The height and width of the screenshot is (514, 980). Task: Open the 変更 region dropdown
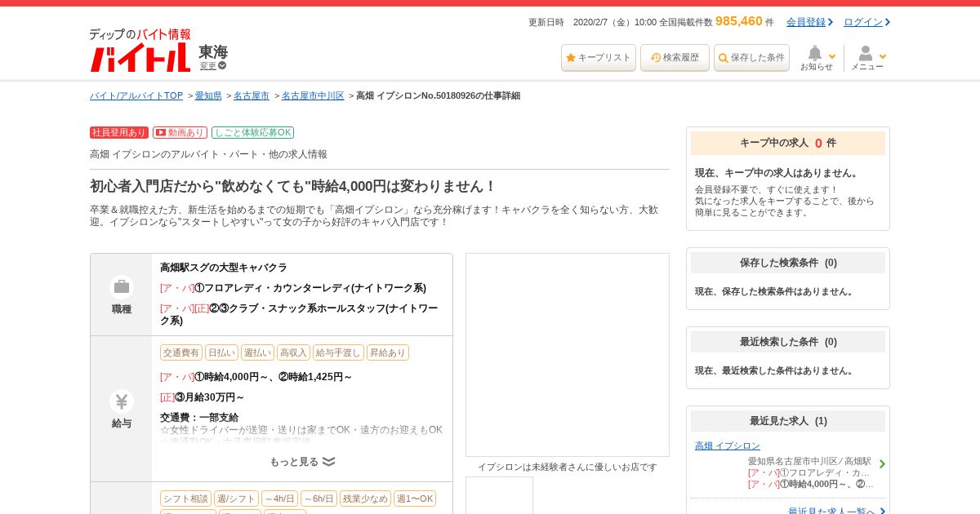pyautogui.click(x=213, y=66)
